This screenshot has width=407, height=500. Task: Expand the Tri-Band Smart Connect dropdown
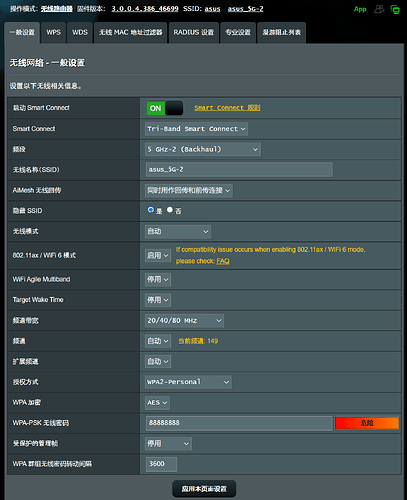(196, 129)
